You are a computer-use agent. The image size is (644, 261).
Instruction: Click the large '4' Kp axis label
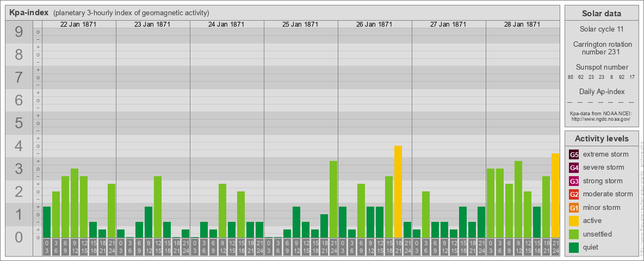(18, 146)
